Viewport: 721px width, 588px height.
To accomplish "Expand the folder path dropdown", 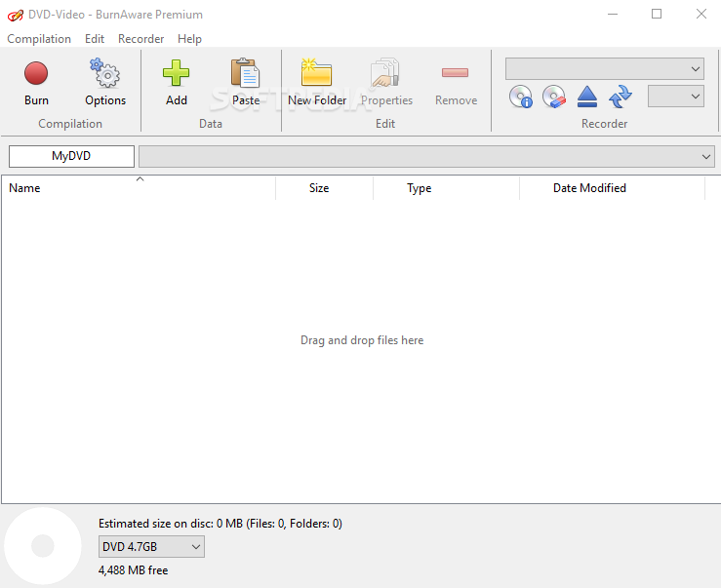I will [426, 156].
